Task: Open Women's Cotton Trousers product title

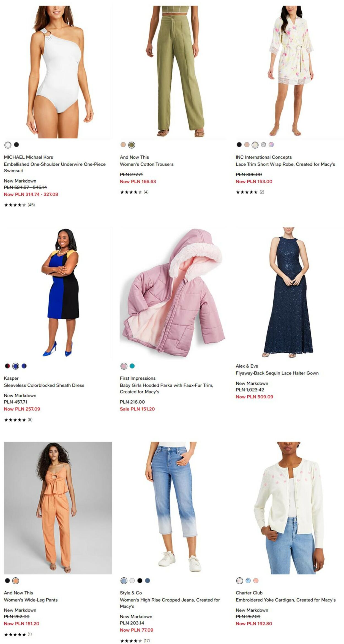Action: point(147,164)
